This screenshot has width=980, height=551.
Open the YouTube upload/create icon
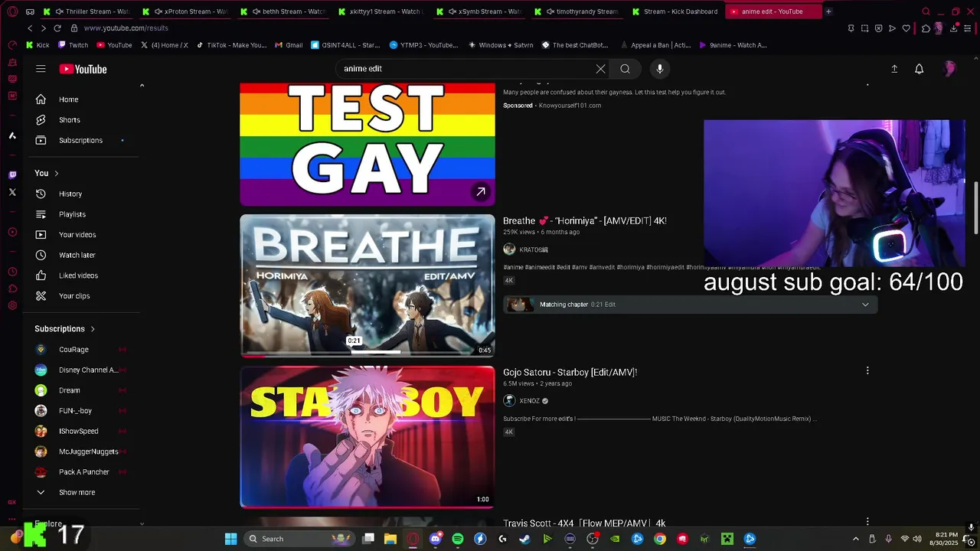point(894,69)
